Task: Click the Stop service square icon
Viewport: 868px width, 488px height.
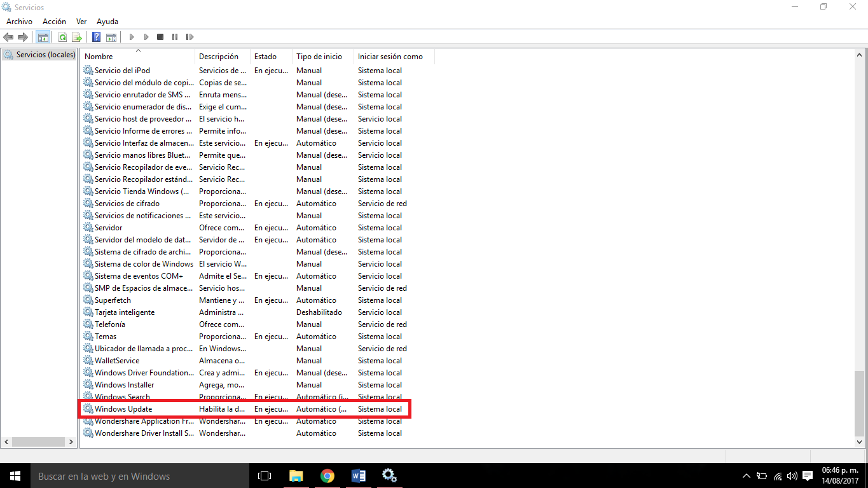Action: [160, 38]
